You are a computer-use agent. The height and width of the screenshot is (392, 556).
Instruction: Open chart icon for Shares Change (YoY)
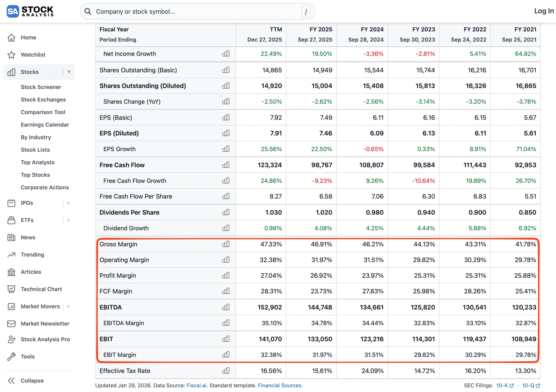[x=226, y=101]
